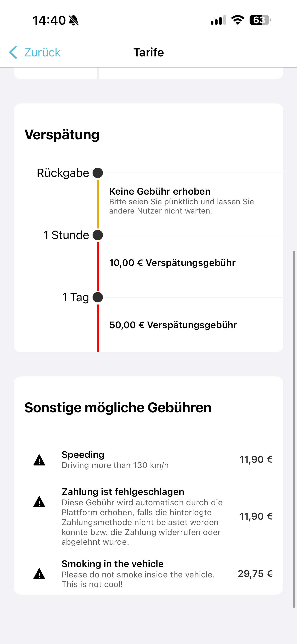Tap the Smoking in the vehicle heading

click(x=113, y=564)
